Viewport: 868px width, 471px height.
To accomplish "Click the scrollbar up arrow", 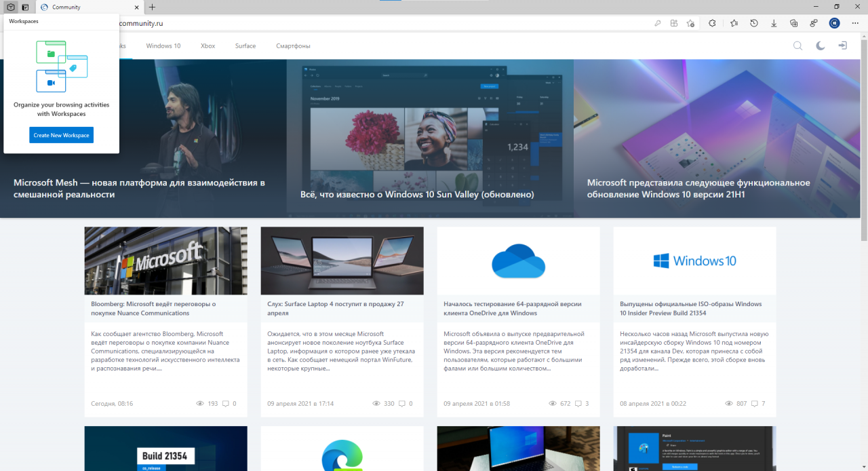I will tap(864, 36).
